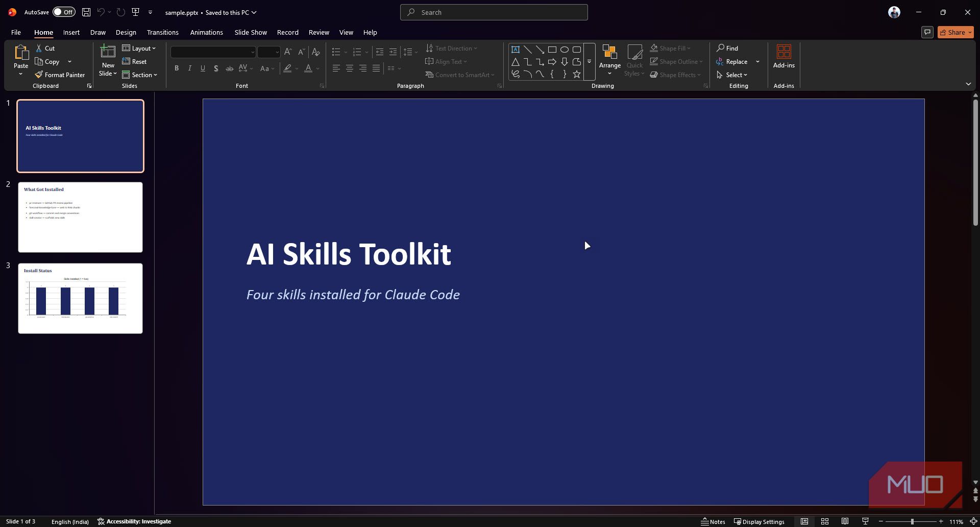Select the rectangle shape
The width and height of the screenshot is (980, 527).
552,50
